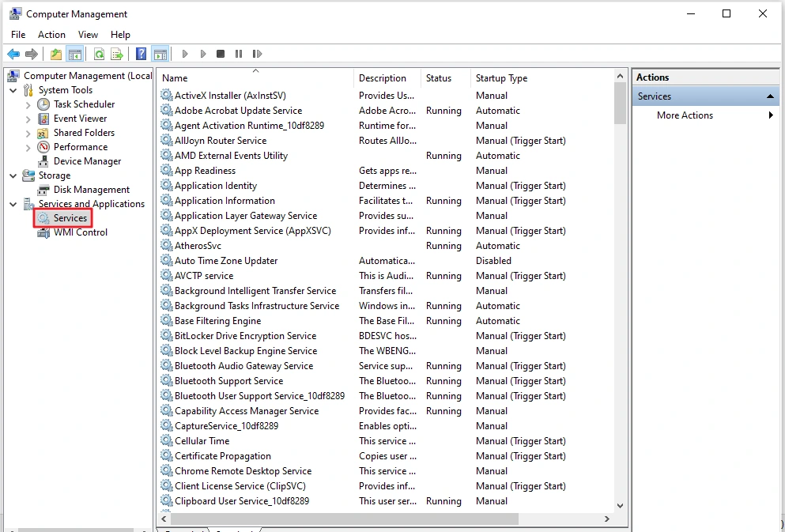
Task: Open the File menu
Action: [x=18, y=35]
